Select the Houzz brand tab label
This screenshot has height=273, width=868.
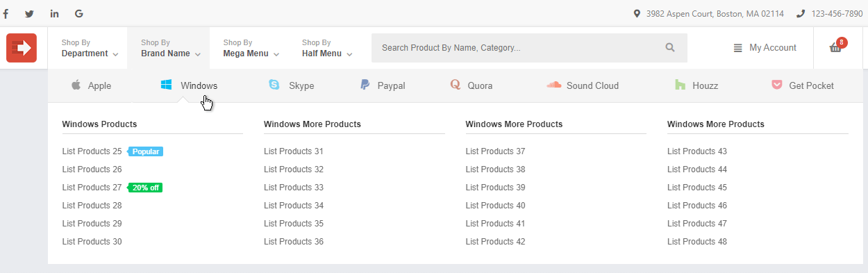click(705, 86)
